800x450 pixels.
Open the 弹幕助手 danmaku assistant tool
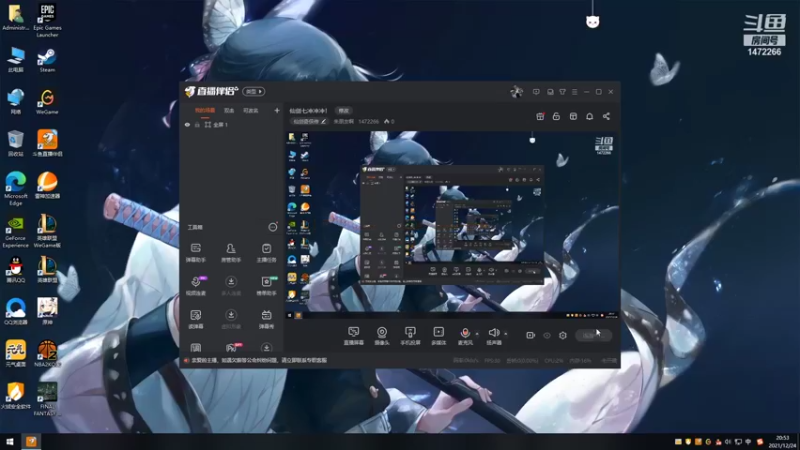click(196, 252)
